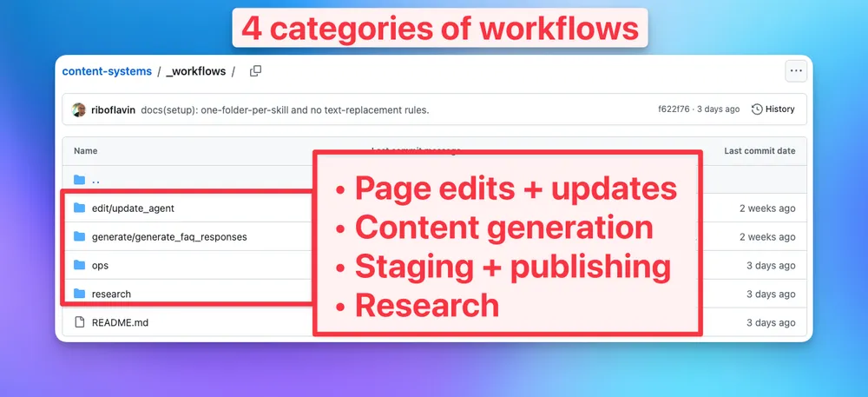Open the ops folder name
Screen dimensions: 868x397
[x=100, y=266]
